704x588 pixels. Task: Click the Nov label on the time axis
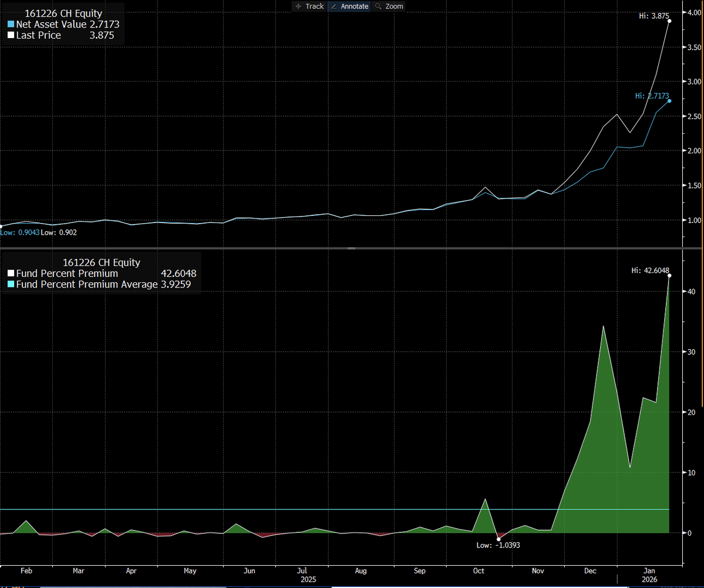pos(538,571)
